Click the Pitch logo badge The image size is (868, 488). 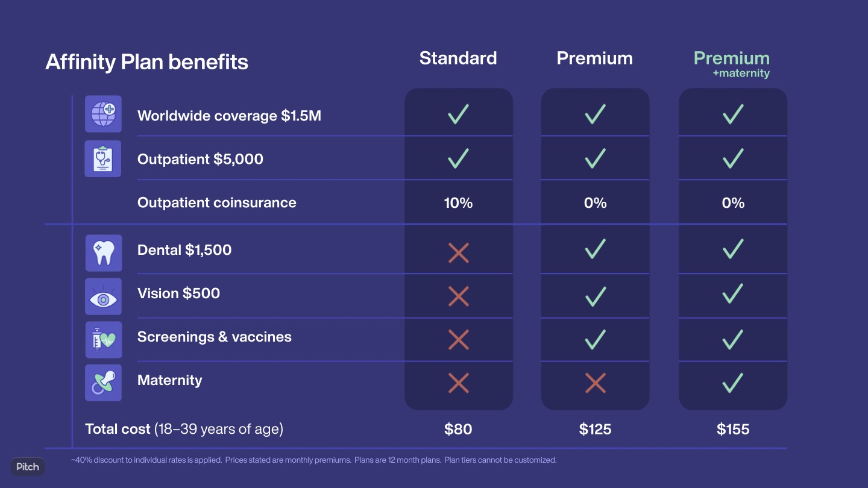coord(28,466)
